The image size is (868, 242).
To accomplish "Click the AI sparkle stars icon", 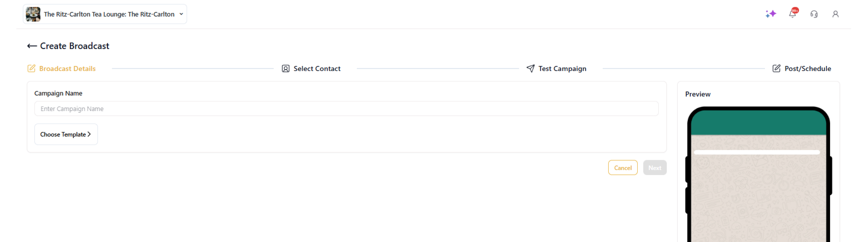I will [x=771, y=14].
